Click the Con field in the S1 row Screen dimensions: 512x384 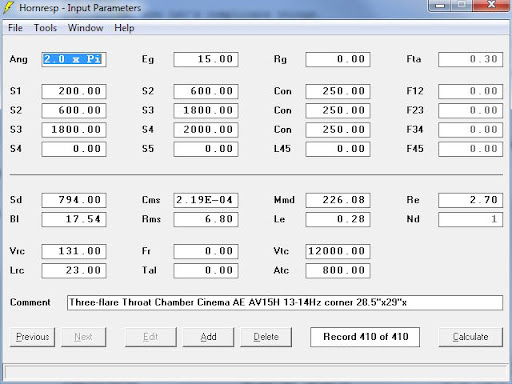338,91
